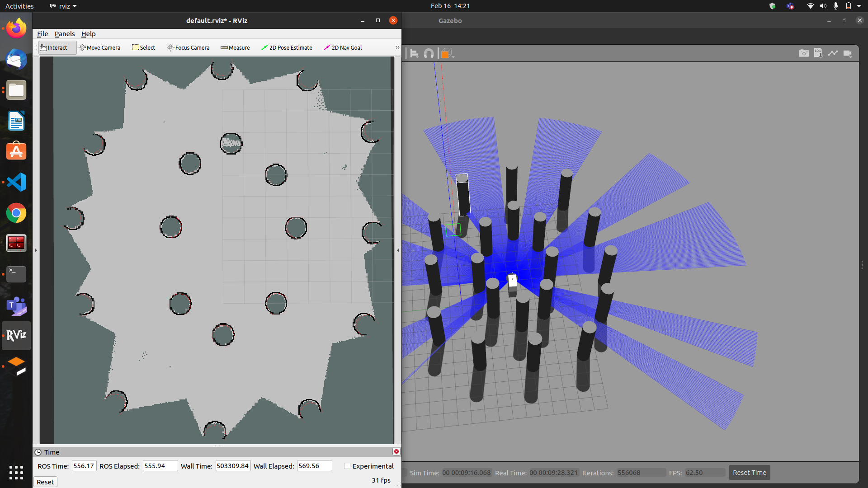Pick the 2D Pose Estimate tool

tap(287, 47)
